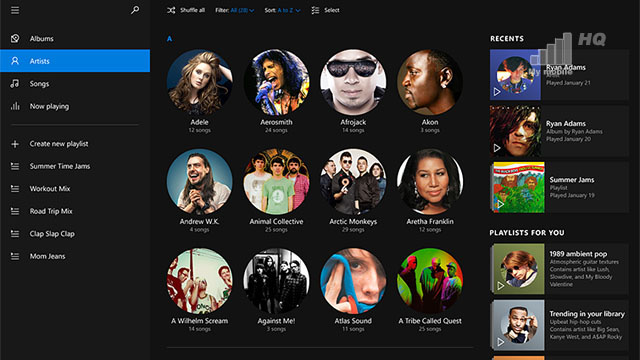Click the Workout Mix playlist icon

[x=15, y=189]
